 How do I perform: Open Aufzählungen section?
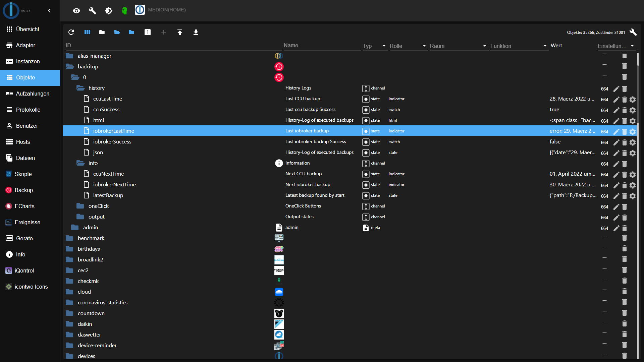pos(30,94)
